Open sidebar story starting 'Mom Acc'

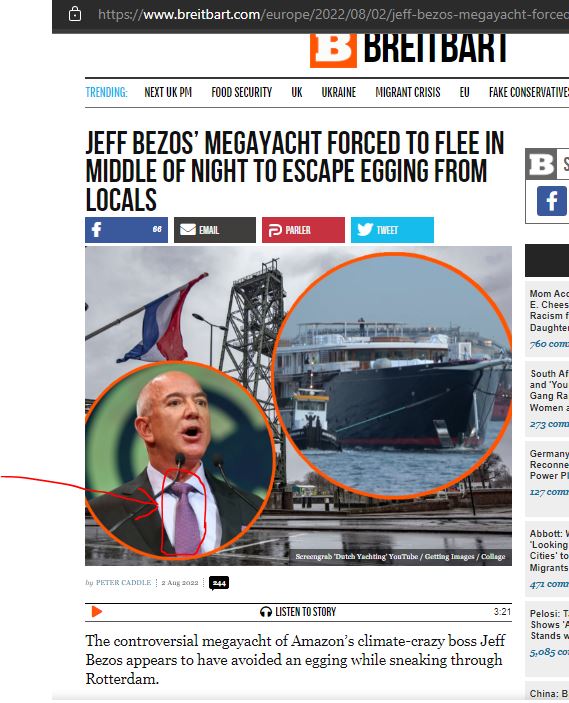[549, 310]
